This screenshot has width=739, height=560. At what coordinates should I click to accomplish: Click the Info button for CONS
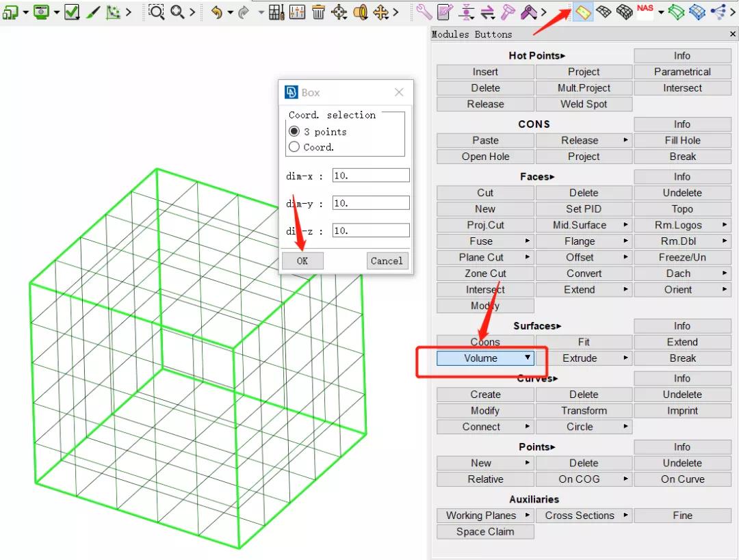[682, 124]
